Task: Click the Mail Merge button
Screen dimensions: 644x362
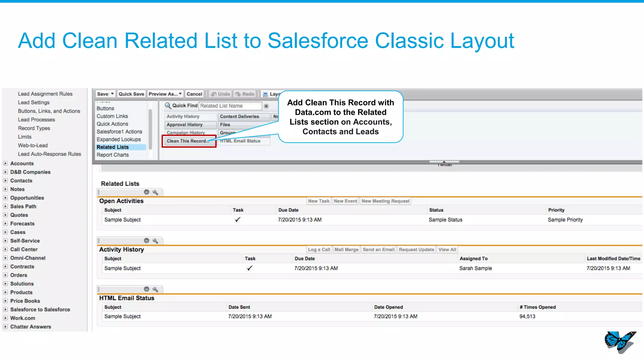Action: pos(346,250)
